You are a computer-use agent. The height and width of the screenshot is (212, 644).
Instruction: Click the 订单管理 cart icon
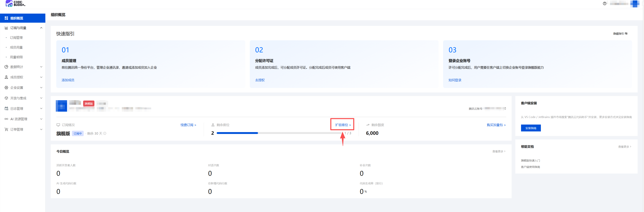[x=6, y=129]
